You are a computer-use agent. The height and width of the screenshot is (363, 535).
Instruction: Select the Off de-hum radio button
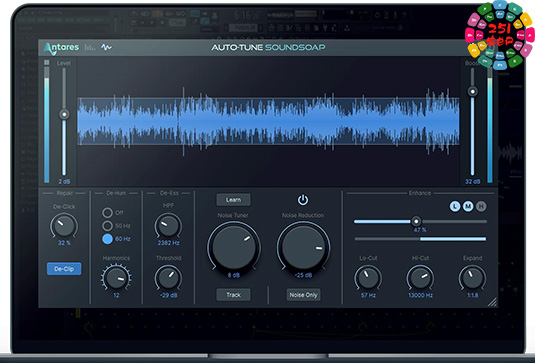107,213
